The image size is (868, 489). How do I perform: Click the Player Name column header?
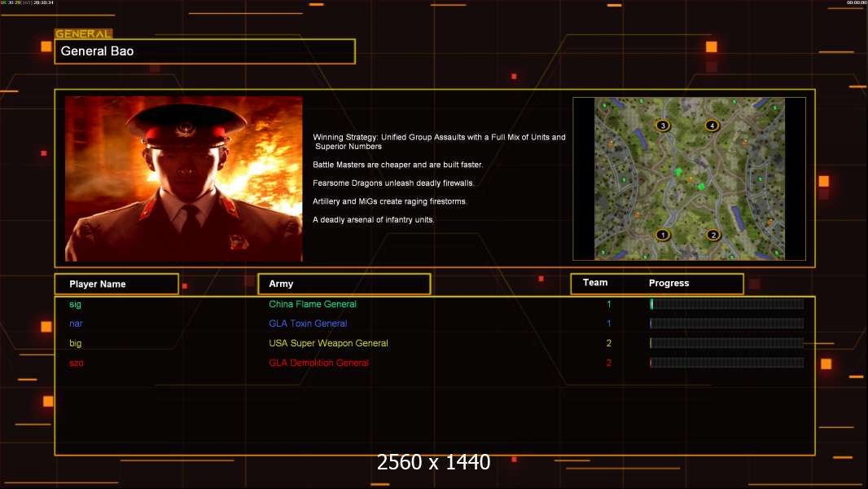pyautogui.click(x=98, y=284)
